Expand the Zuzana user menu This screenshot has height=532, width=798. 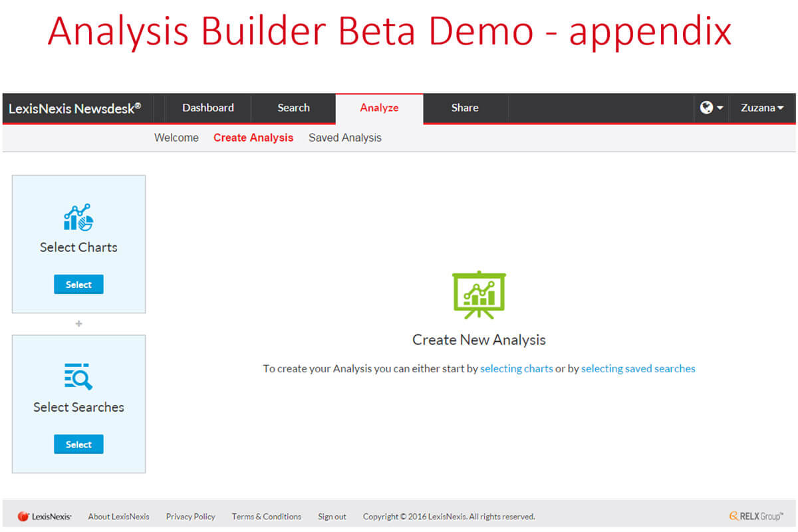tap(762, 108)
